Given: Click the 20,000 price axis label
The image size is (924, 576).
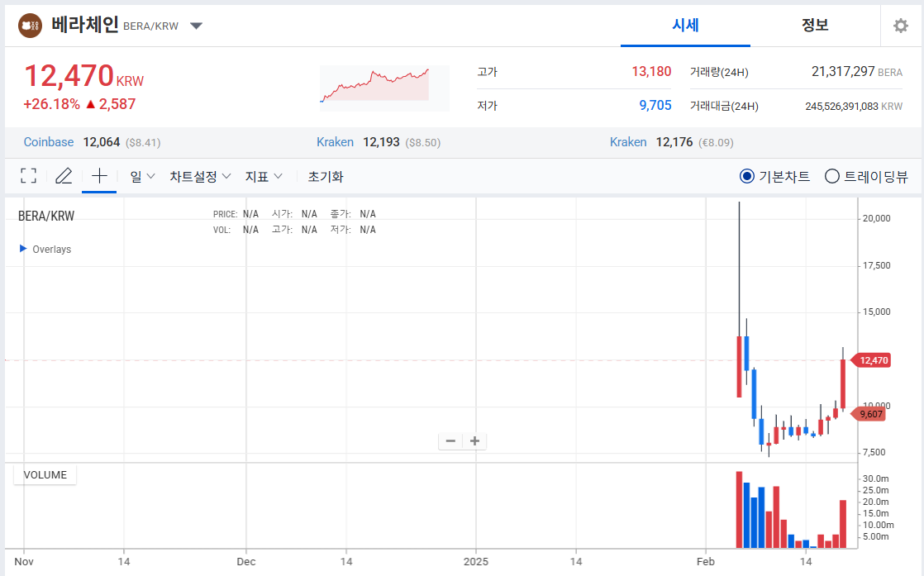Looking at the screenshot, I should (x=876, y=218).
